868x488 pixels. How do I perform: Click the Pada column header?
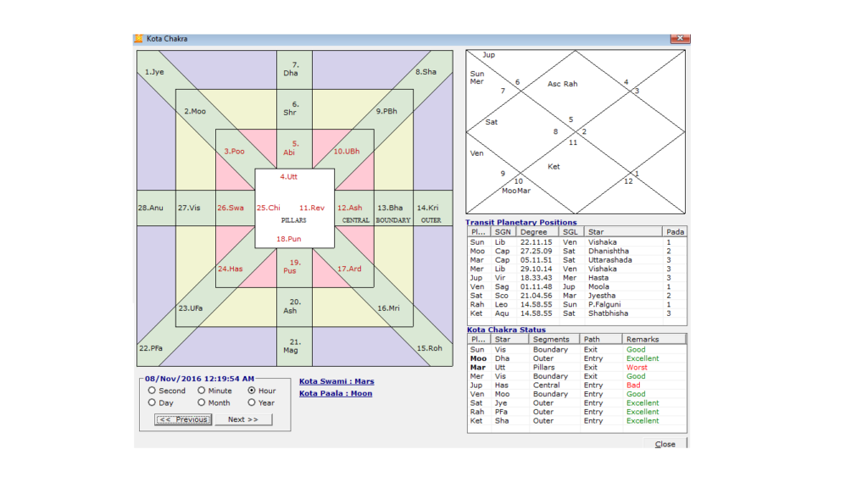point(675,232)
